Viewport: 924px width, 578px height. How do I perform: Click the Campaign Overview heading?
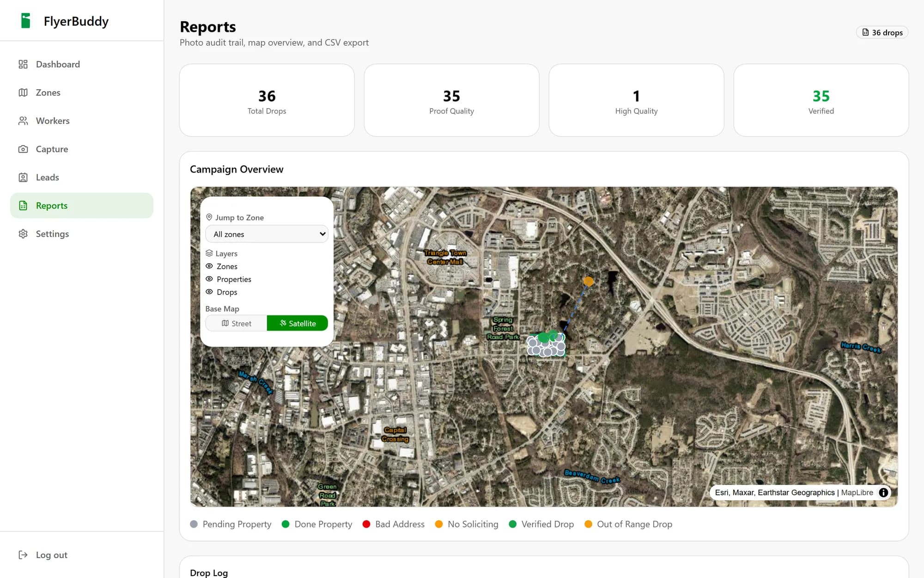(237, 169)
